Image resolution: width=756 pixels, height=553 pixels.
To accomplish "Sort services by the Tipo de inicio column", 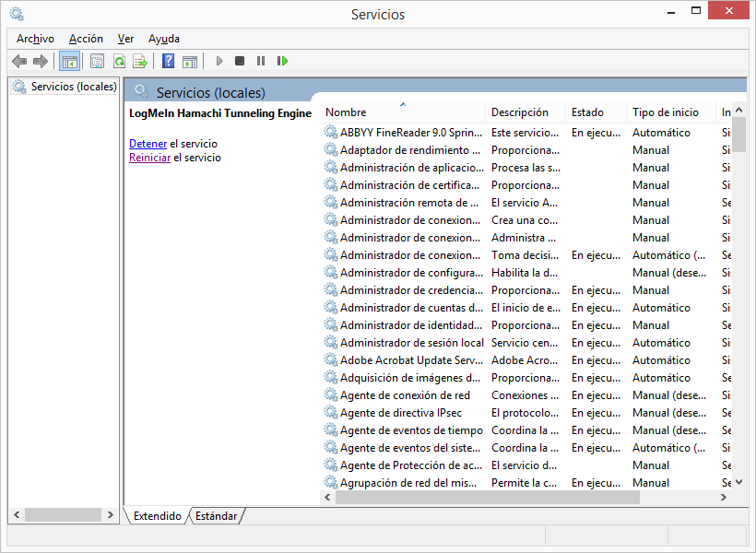I will point(665,112).
